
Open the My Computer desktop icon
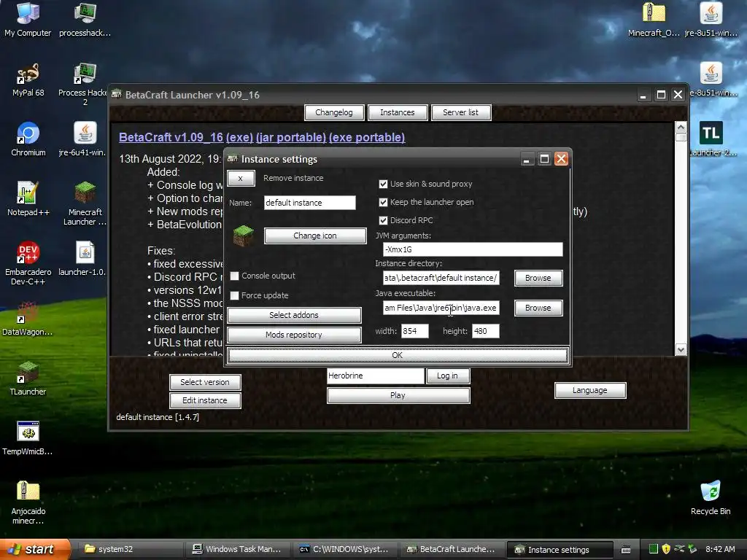(28, 20)
